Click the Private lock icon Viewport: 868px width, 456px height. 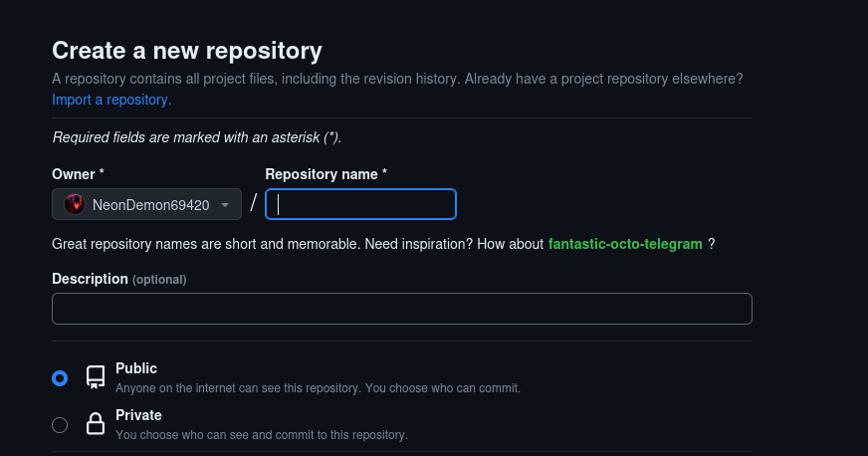pyautogui.click(x=96, y=424)
